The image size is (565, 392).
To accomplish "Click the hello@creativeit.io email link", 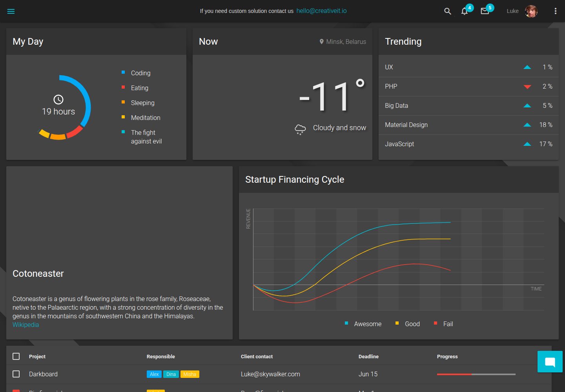I will point(322,11).
